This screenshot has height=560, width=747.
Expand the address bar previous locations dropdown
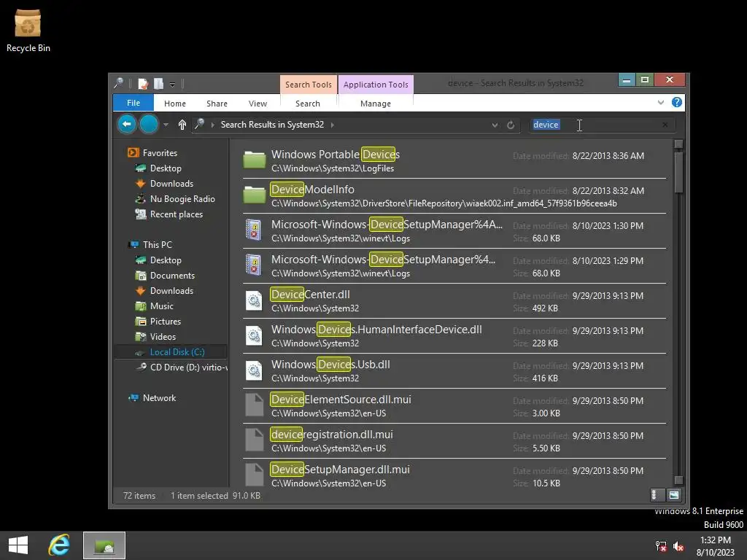tap(495, 125)
